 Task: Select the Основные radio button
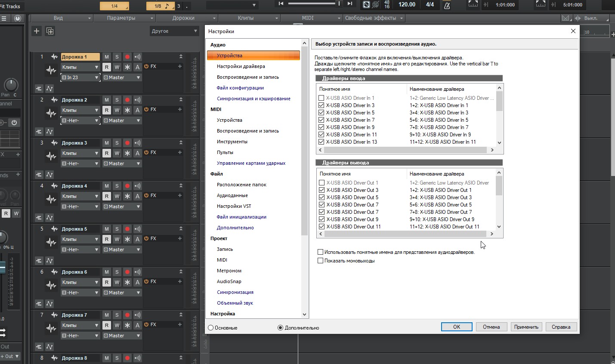click(x=211, y=328)
